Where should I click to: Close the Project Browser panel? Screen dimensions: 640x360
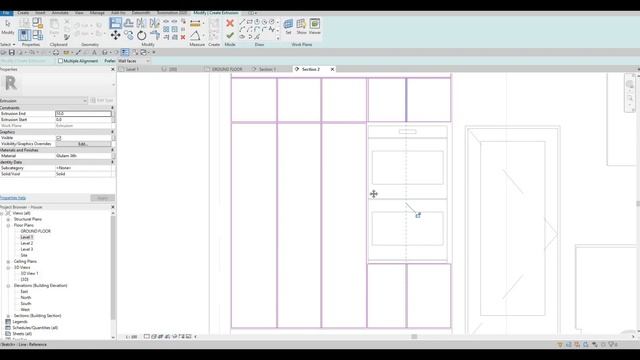pos(113,207)
